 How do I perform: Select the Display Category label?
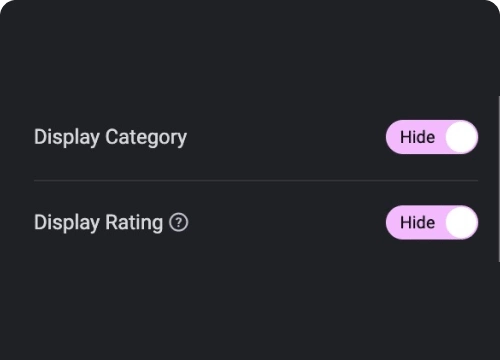[x=110, y=137]
